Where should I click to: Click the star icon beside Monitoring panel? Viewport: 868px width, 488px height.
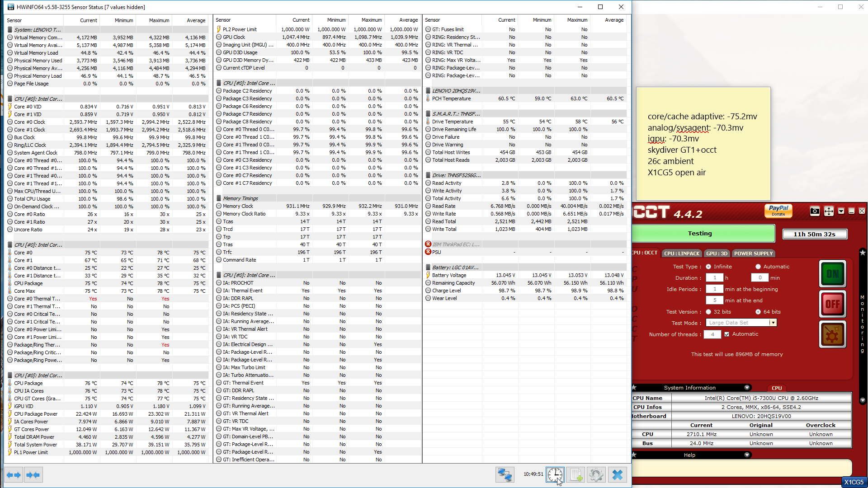(x=863, y=253)
